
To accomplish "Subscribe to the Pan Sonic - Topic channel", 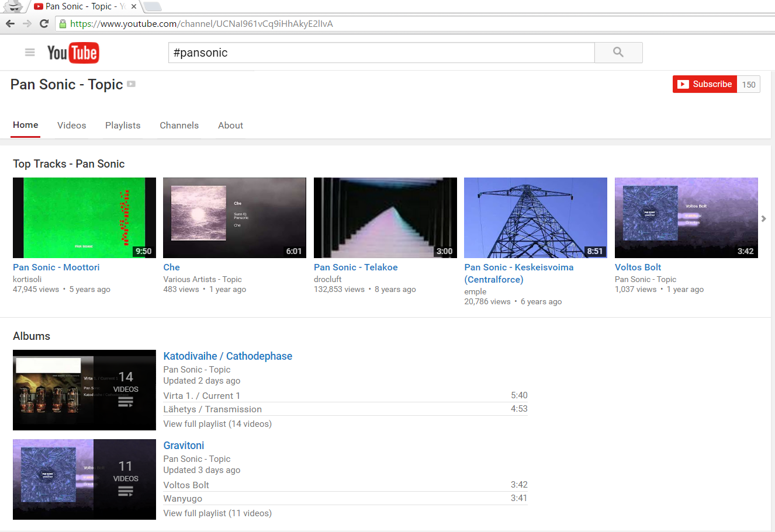I will [705, 84].
